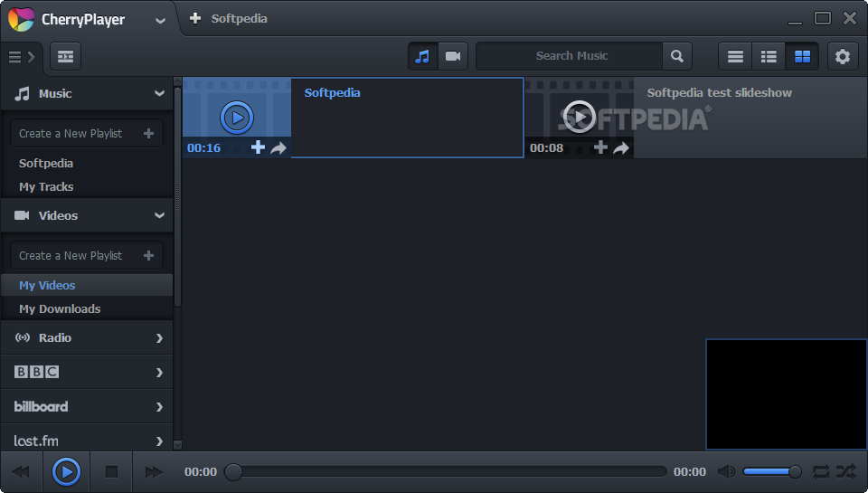Image resolution: width=868 pixels, height=493 pixels.
Task: Focus the Search Music field
Action: coord(571,56)
